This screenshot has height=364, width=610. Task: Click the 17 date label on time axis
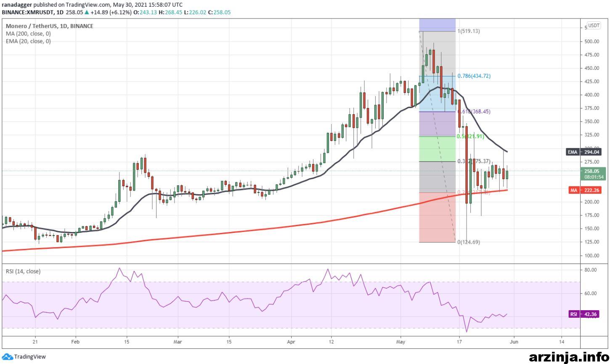(x=460, y=342)
